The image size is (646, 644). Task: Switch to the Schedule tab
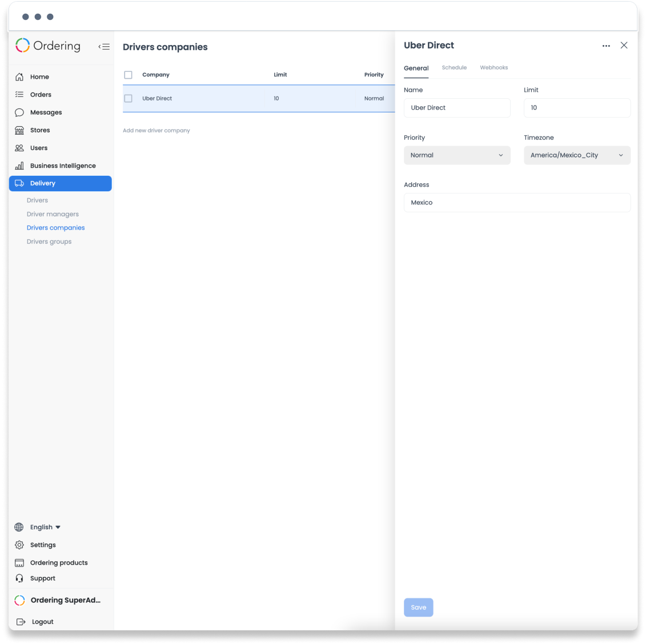454,67
